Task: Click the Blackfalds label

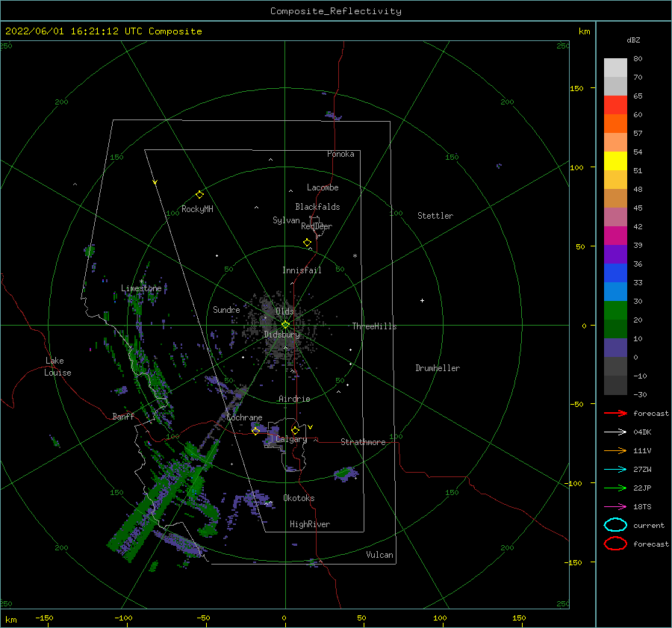Action: click(x=317, y=207)
